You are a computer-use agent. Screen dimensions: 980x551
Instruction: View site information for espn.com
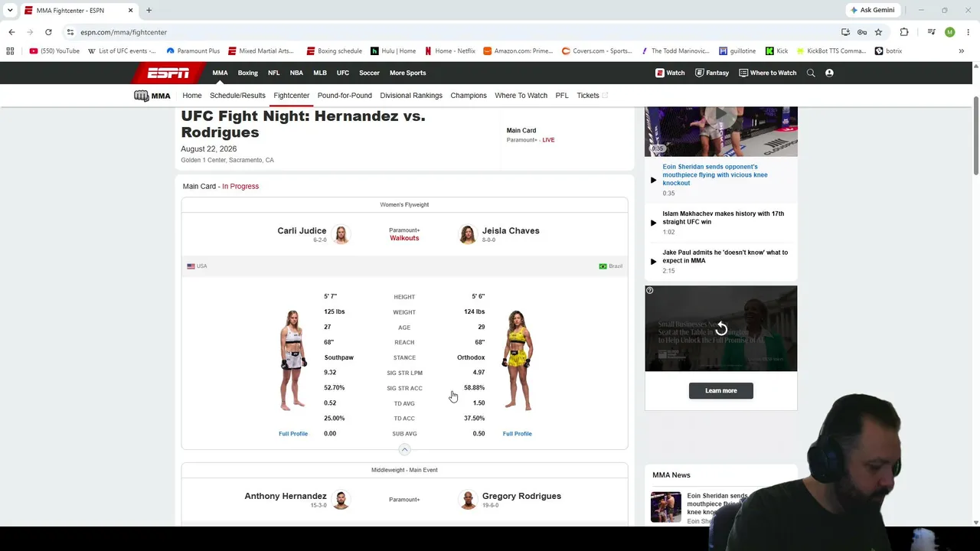pos(70,32)
